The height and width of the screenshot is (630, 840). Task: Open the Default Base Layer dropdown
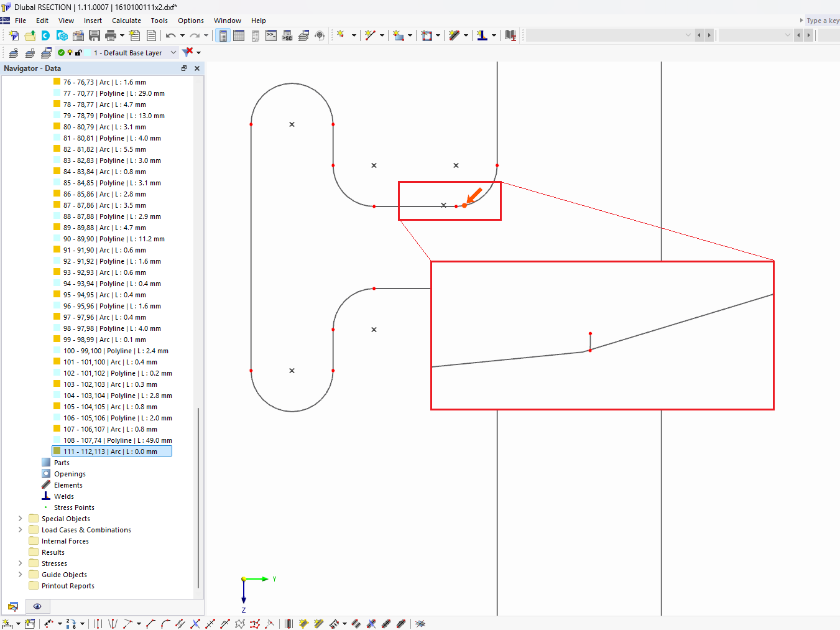173,52
